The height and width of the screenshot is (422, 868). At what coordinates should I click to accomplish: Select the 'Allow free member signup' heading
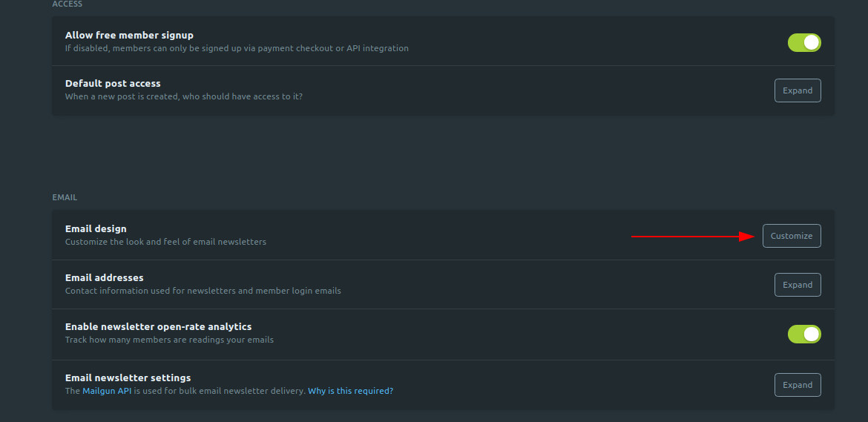click(129, 35)
